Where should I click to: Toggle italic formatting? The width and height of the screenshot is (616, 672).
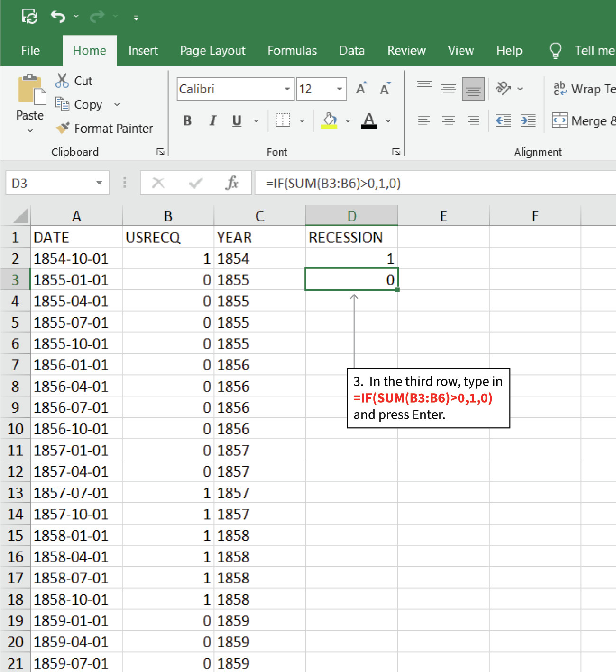tap(212, 120)
